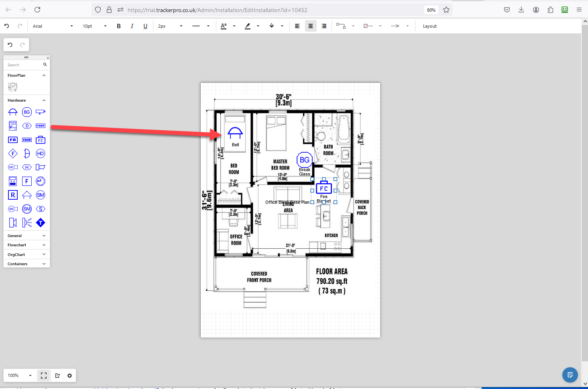Select the BG Break Glass symbol on plan
The image size is (588, 389).
pos(305,160)
